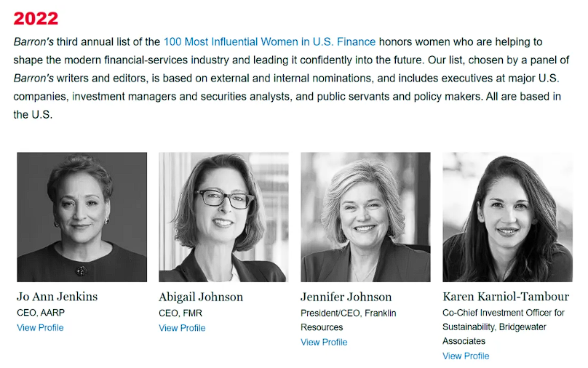Click the CEO, AARP title text
The width and height of the screenshot is (588, 368).
tap(41, 313)
